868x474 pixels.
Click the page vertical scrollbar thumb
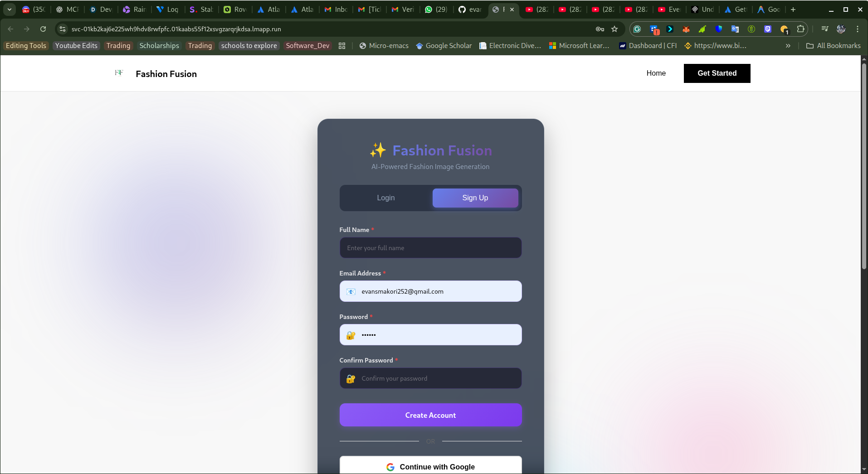(864, 166)
